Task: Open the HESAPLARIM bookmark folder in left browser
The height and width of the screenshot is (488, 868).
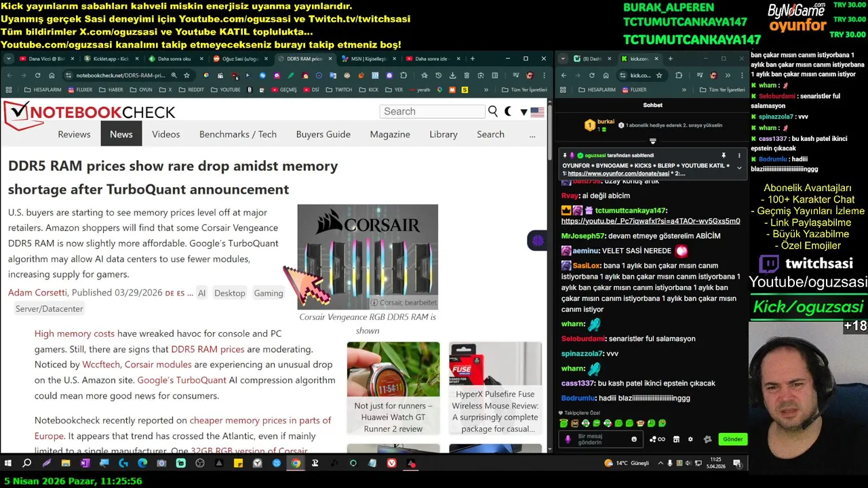Action: coord(41,89)
